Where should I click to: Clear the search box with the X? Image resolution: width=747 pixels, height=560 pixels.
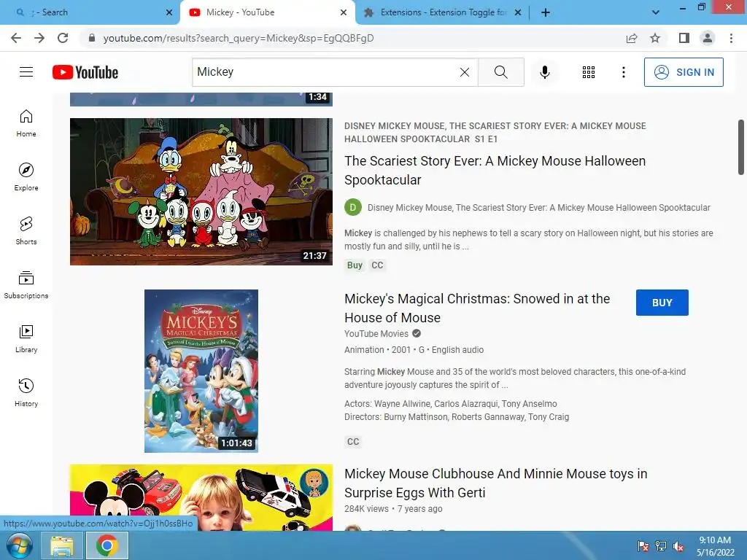(x=465, y=72)
